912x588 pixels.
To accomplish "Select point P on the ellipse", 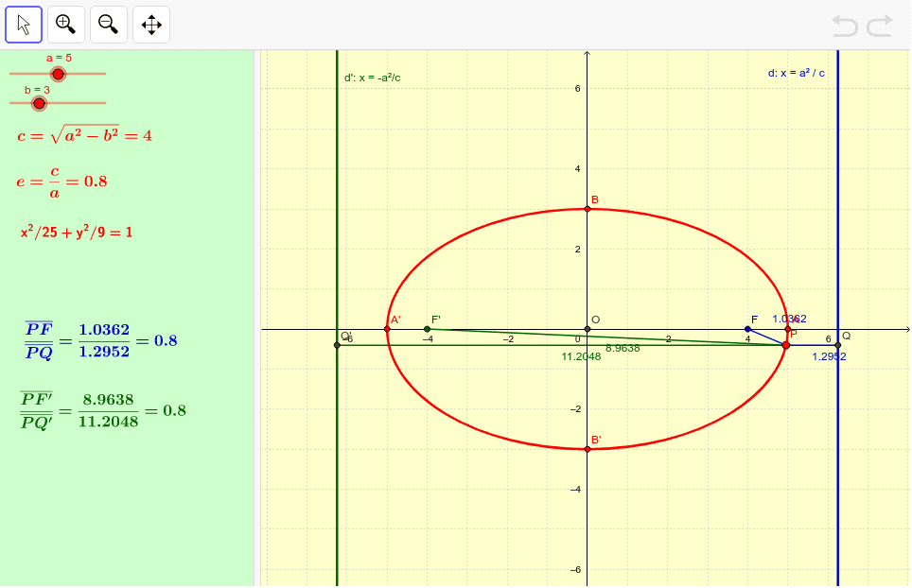I will pyautogui.click(x=786, y=345).
